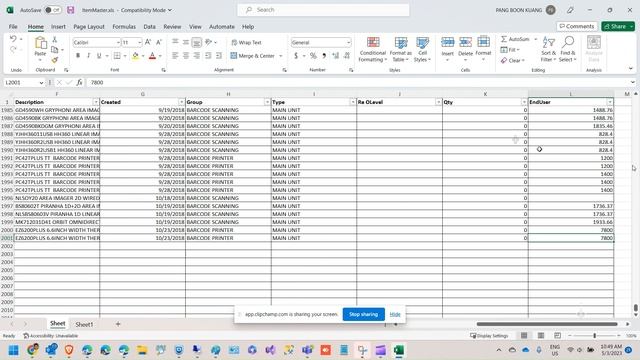
Task: Click the AutoSum button
Action: [x=515, y=39]
